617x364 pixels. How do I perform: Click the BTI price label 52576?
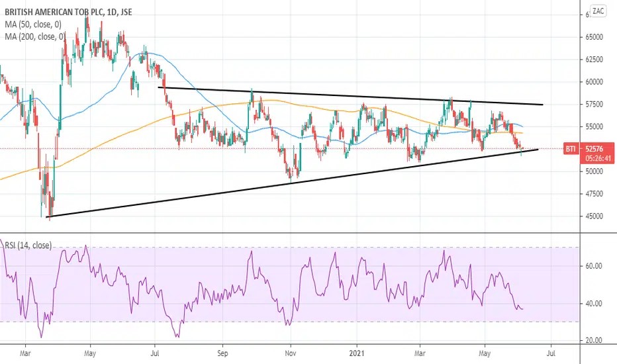tap(594, 149)
